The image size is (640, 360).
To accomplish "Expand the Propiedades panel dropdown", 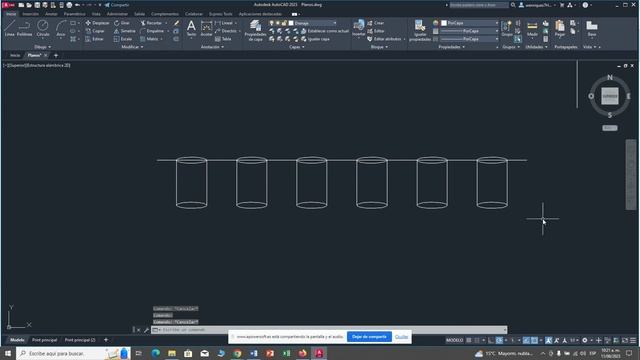I will (x=451, y=47).
